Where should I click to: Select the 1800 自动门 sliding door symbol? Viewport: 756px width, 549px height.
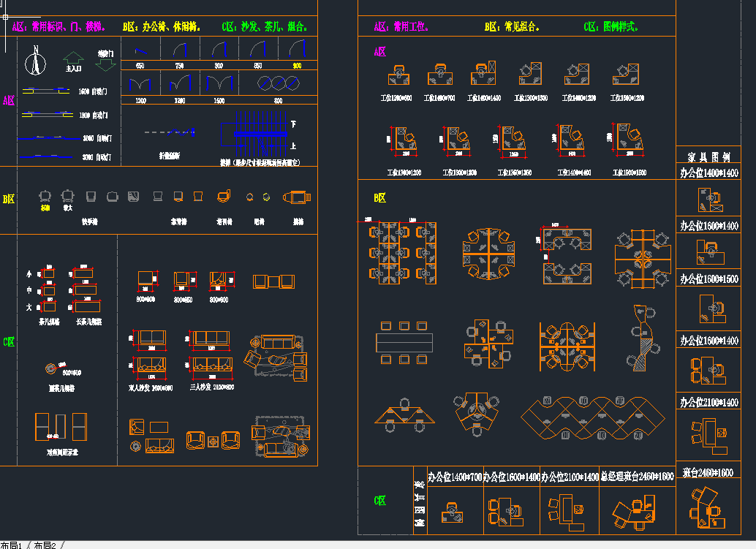48,114
